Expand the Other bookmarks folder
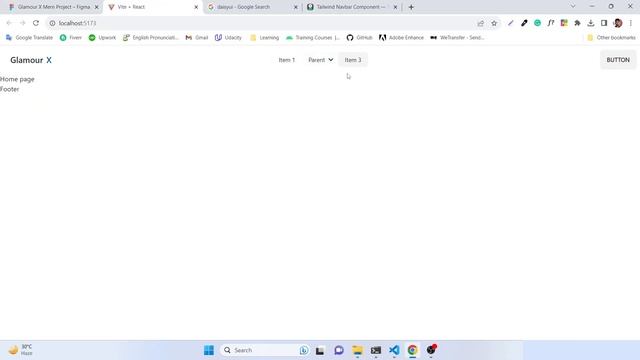 tap(611, 38)
